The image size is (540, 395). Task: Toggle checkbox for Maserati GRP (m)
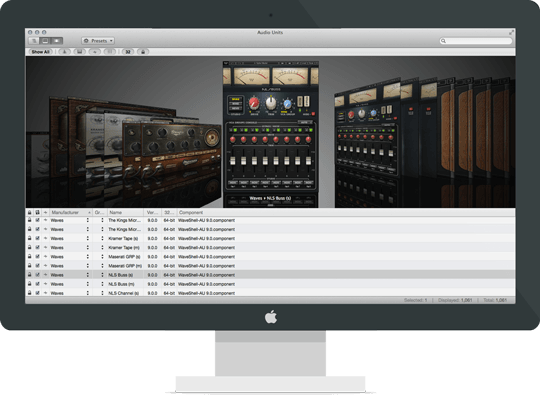click(38, 266)
